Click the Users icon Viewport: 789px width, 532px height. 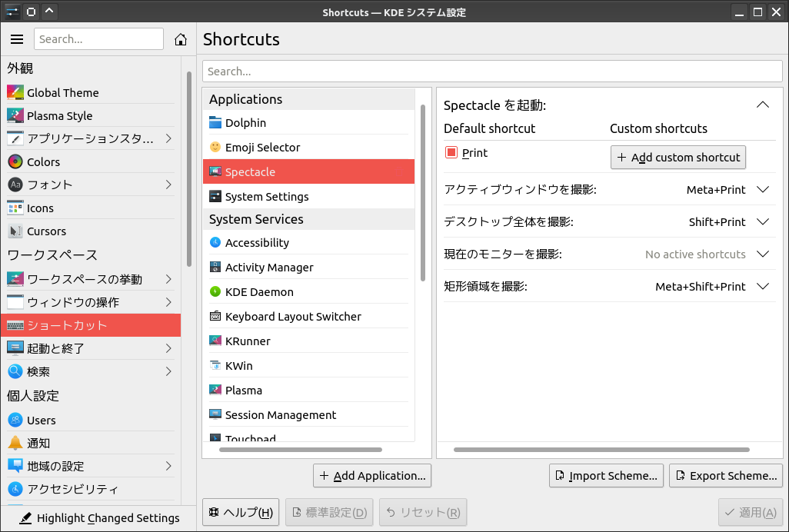pos(15,420)
